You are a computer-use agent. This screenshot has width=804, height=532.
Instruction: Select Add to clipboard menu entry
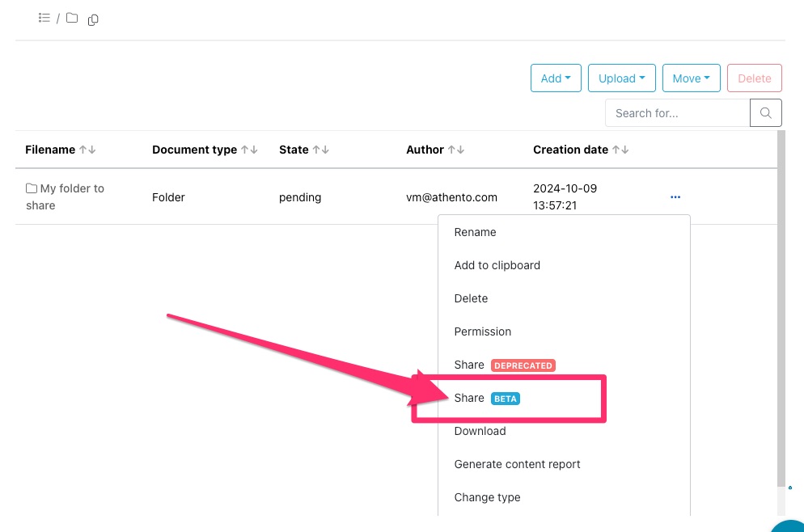497,265
